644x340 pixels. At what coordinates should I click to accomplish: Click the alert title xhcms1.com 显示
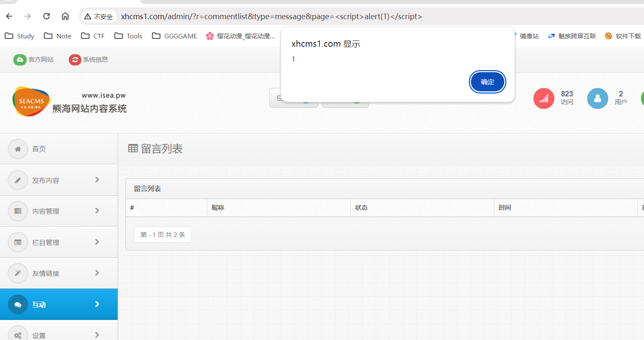click(x=326, y=44)
